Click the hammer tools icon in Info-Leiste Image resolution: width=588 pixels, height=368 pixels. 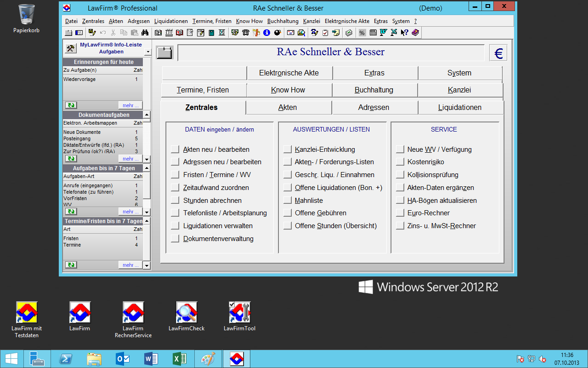pos(70,48)
